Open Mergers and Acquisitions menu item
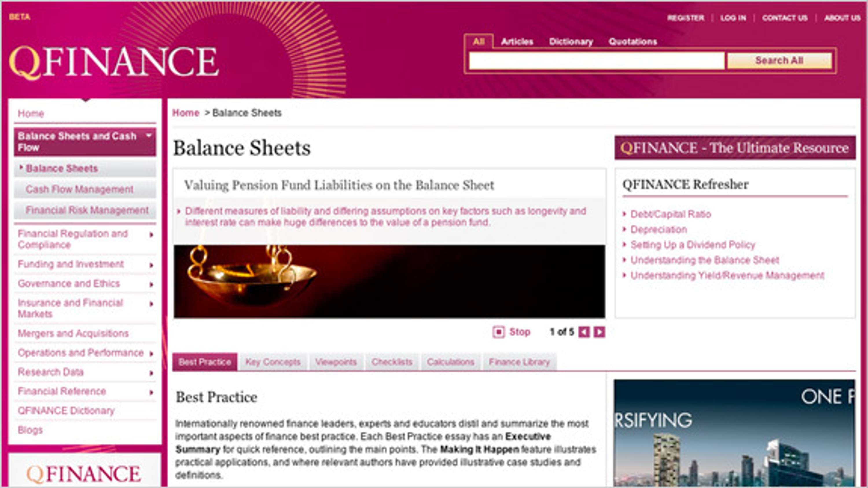Screen dimensions: 868x488 (73, 333)
